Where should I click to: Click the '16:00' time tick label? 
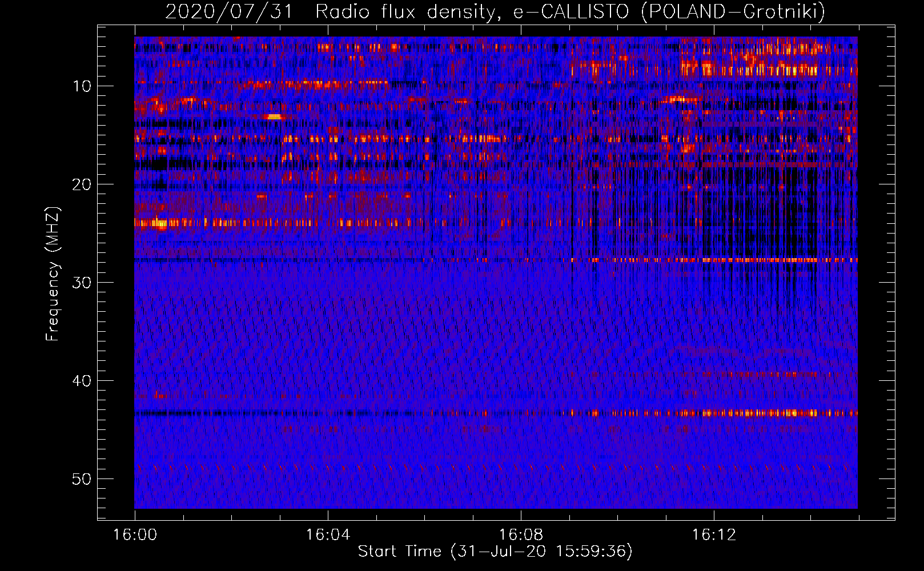pos(135,535)
